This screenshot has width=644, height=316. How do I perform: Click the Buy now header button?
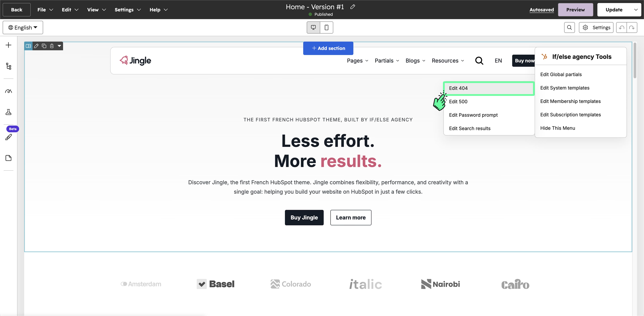coord(524,61)
